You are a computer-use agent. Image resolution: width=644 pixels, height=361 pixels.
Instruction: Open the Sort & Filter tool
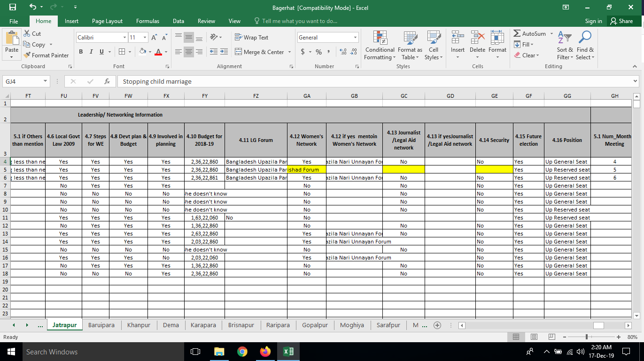click(x=565, y=46)
